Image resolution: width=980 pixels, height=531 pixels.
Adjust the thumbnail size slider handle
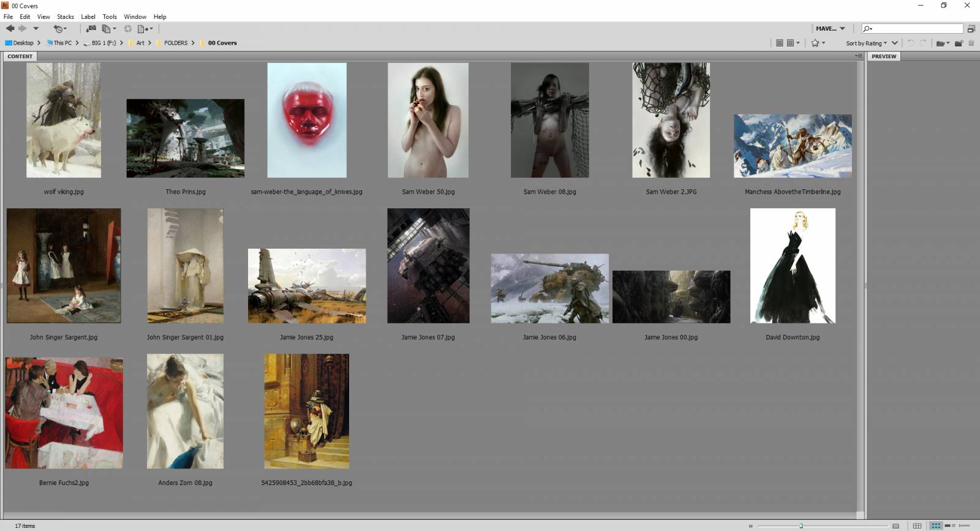[801, 526]
